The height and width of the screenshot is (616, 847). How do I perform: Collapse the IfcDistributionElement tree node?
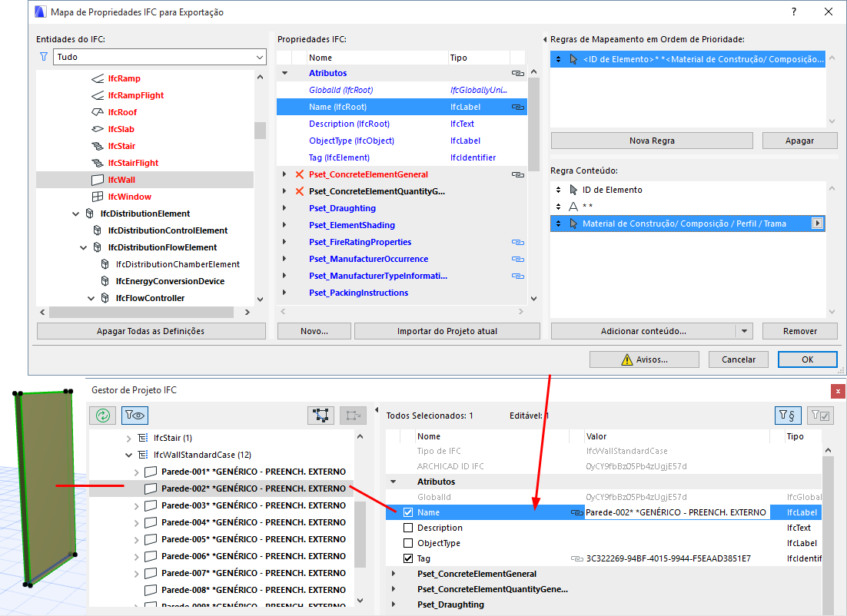[x=75, y=214]
